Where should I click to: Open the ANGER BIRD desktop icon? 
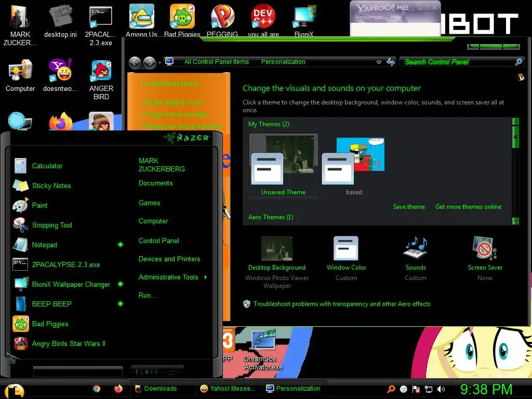[x=101, y=80]
